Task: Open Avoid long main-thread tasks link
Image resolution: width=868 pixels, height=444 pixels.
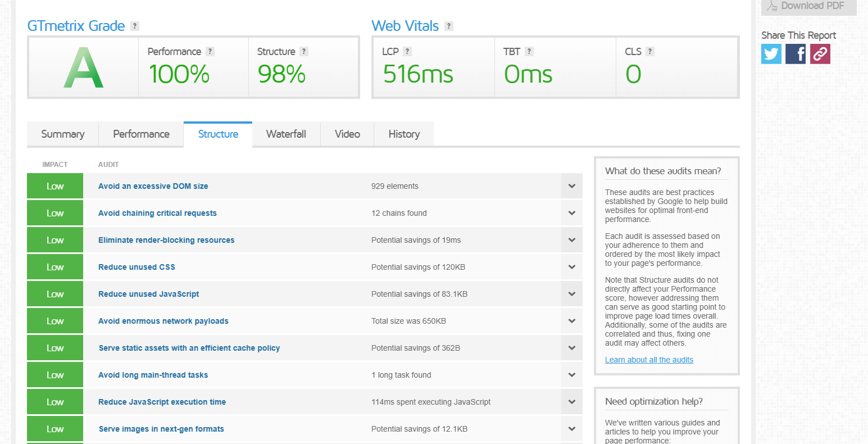Action: click(x=153, y=375)
